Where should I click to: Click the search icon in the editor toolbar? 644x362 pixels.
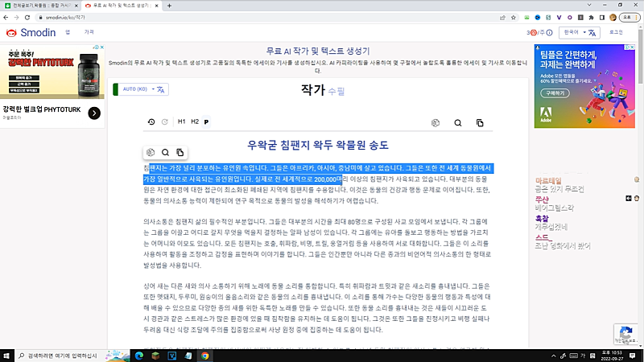point(458,123)
